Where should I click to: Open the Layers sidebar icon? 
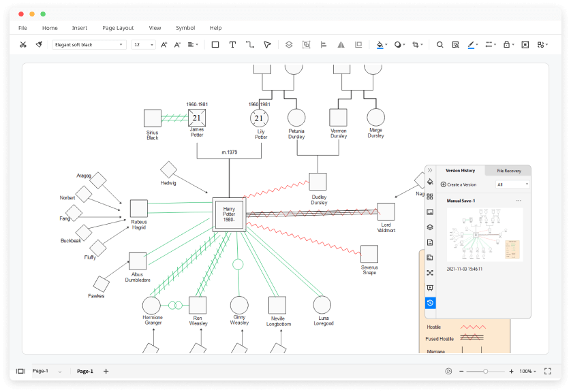coord(430,227)
